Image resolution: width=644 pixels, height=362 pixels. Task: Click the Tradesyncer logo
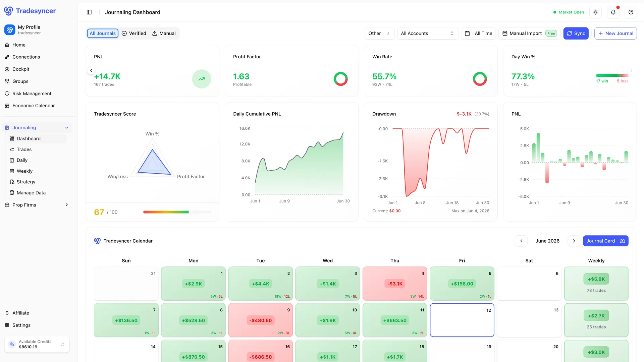coord(30,11)
